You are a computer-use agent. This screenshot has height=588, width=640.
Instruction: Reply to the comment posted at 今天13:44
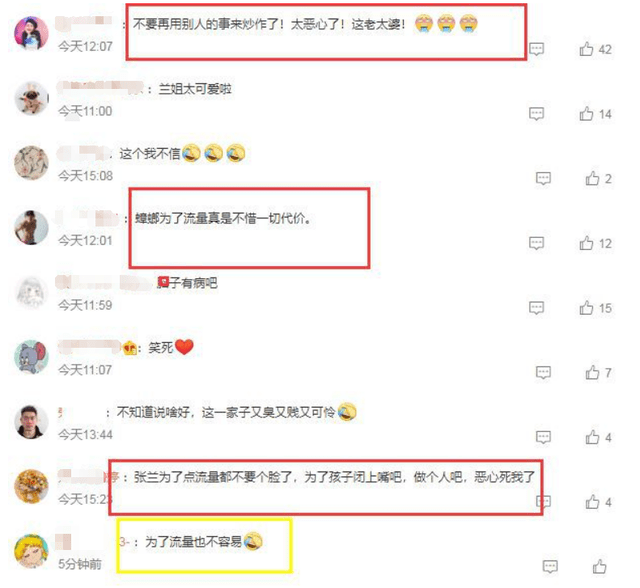click(543, 437)
